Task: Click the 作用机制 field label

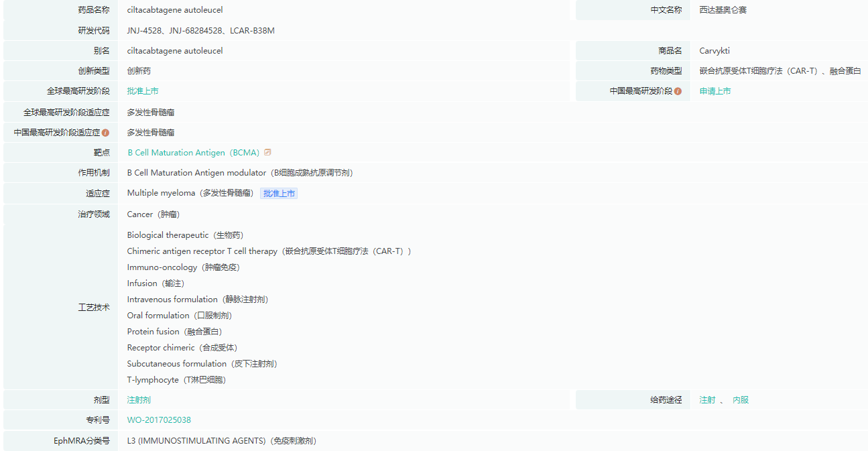Action: click(94, 173)
